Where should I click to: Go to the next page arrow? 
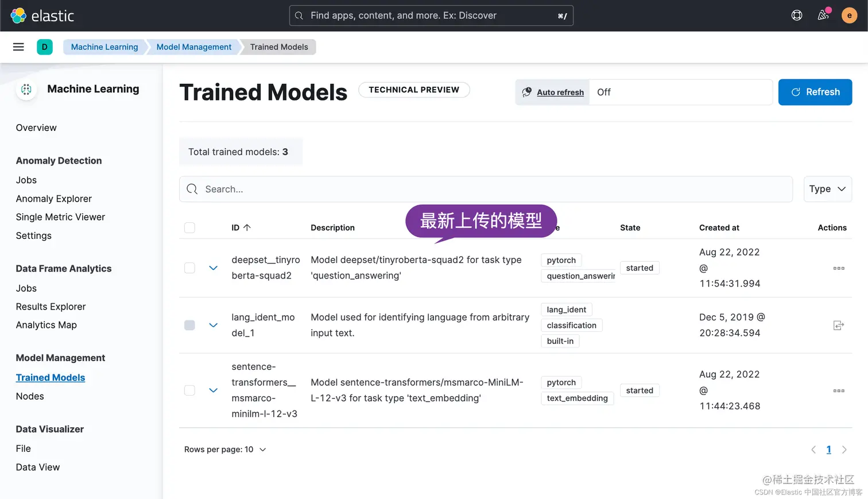click(x=844, y=450)
